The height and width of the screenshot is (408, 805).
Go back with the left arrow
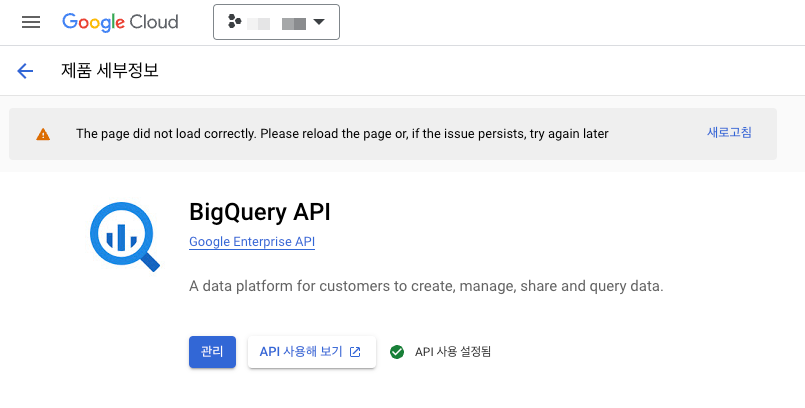point(25,71)
